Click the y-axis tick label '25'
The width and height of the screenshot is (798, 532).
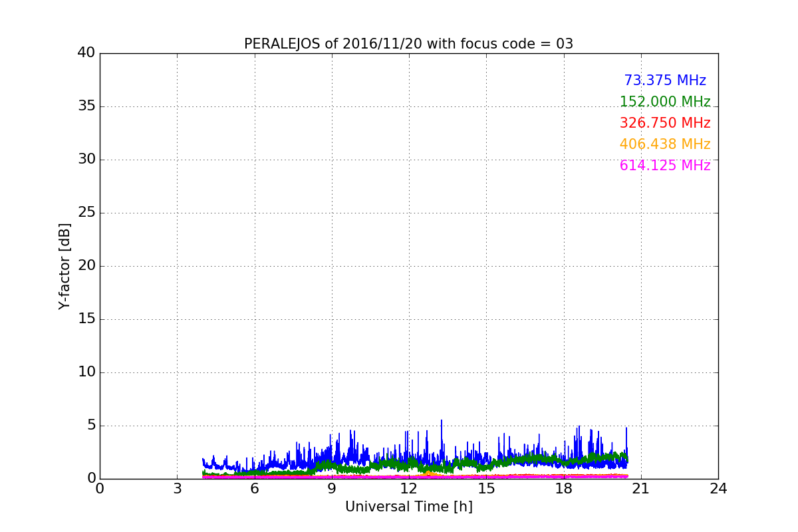pyautogui.click(x=86, y=212)
